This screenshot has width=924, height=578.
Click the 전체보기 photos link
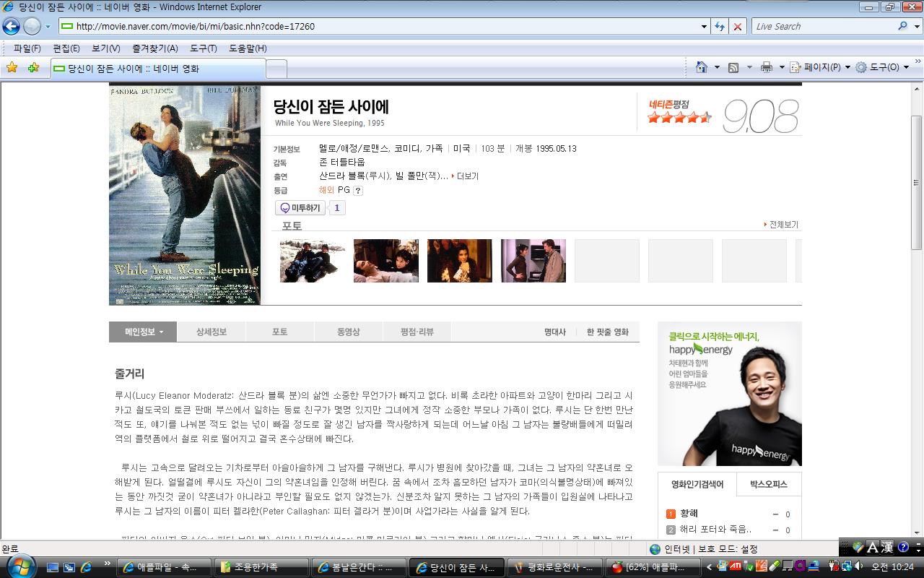tap(782, 225)
